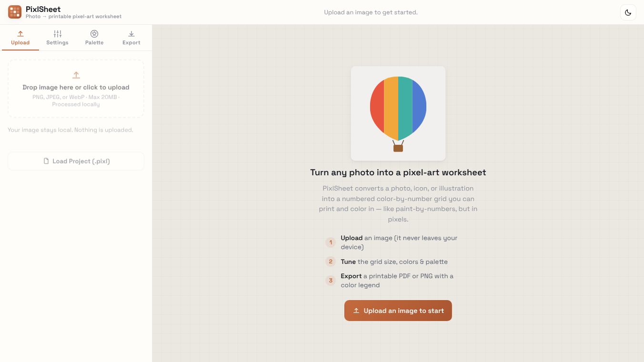This screenshot has height=362, width=644.
Task: Toggle dark mode with moon icon
Action: tap(628, 12)
